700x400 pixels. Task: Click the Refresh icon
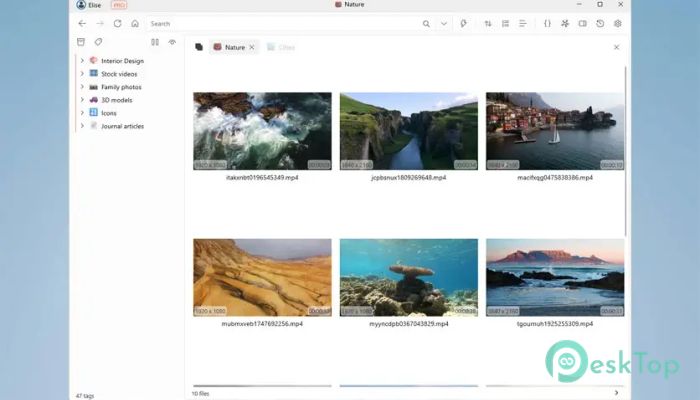(117, 23)
